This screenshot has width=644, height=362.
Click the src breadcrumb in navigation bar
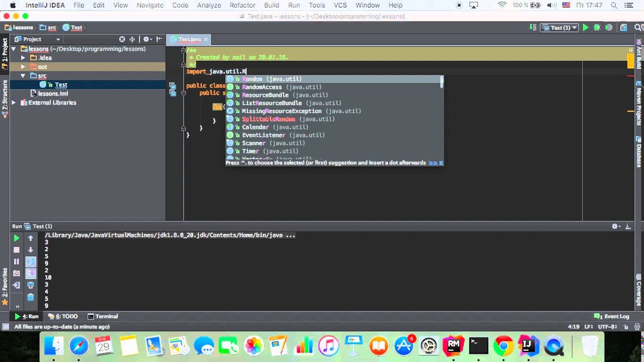(48, 28)
